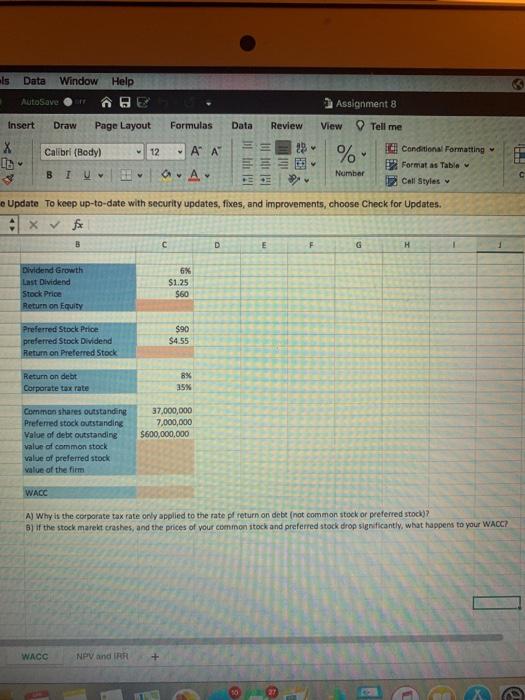Click the Borders icon
525x700 pixels.
pos(126,175)
